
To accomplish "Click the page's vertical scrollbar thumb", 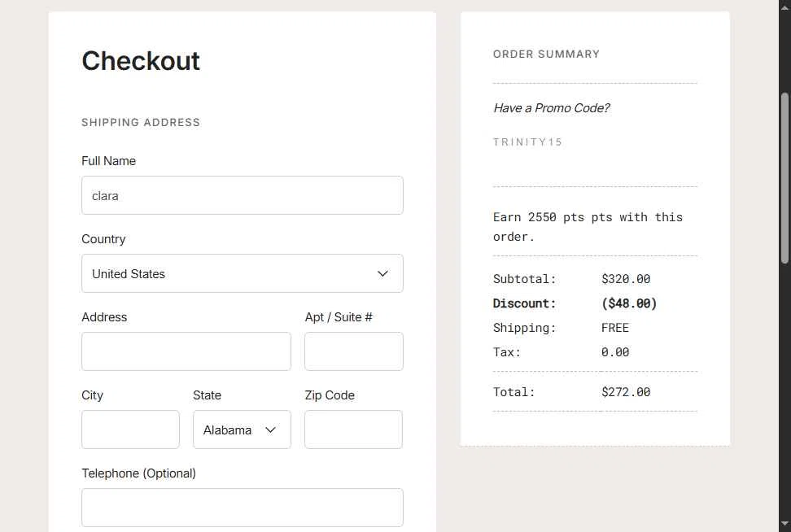I will point(784,178).
